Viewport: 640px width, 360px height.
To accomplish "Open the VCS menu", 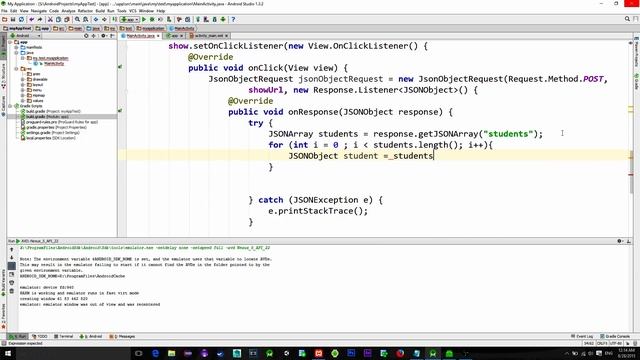I will point(133,11).
